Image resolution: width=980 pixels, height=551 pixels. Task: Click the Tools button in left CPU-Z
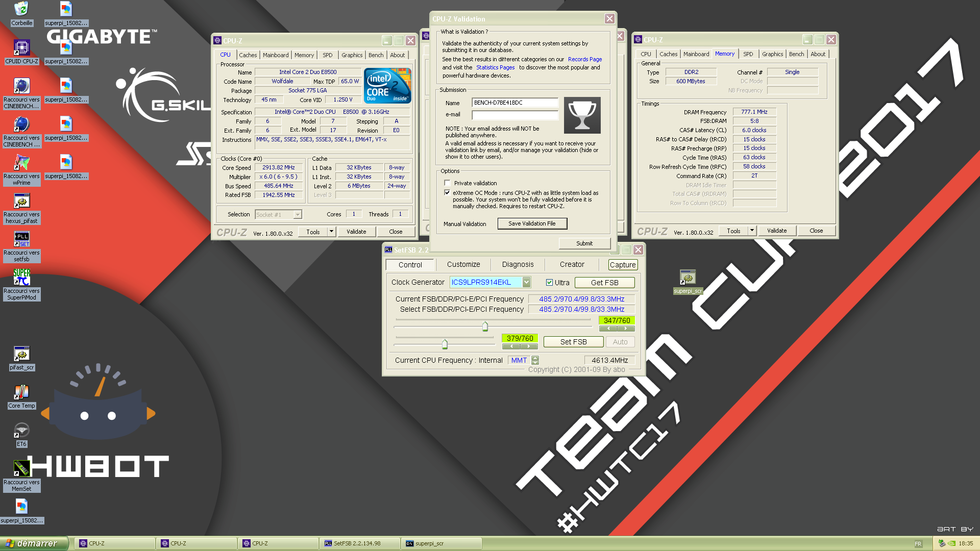point(313,232)
